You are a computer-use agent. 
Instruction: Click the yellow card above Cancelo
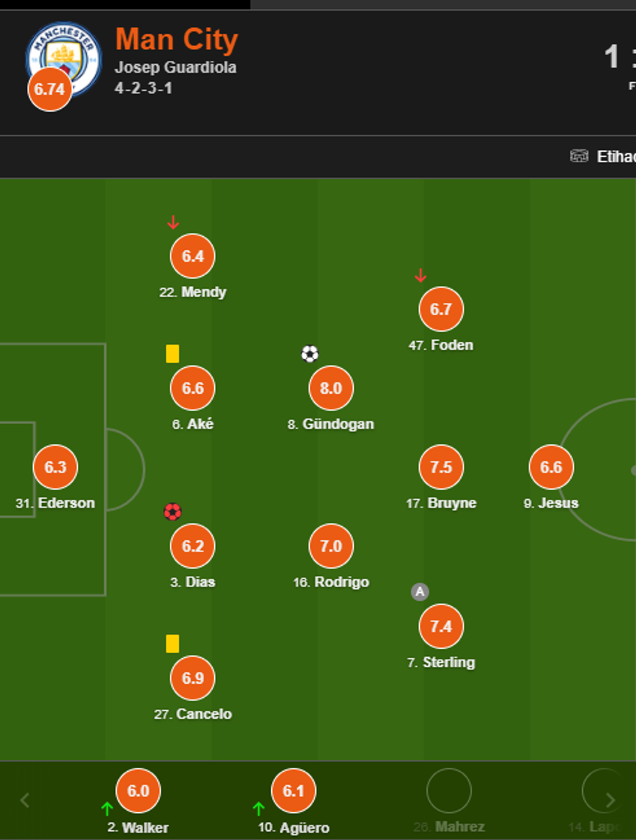point(173,643)
